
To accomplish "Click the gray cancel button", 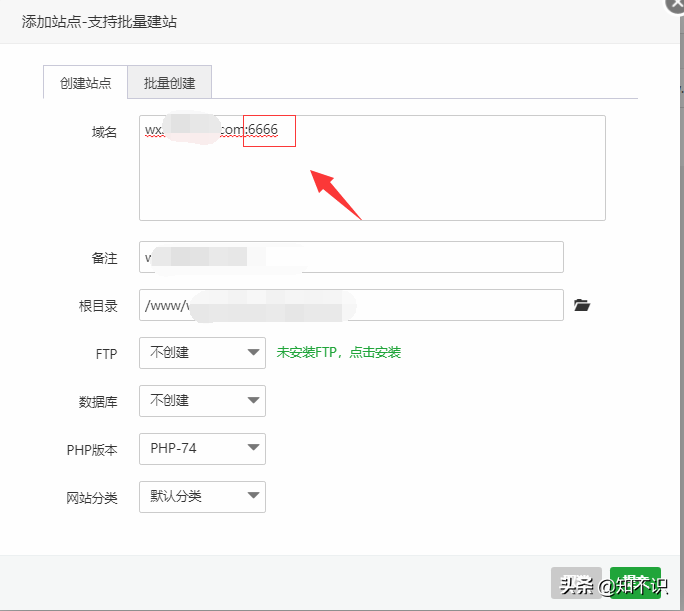I will 576,583.
